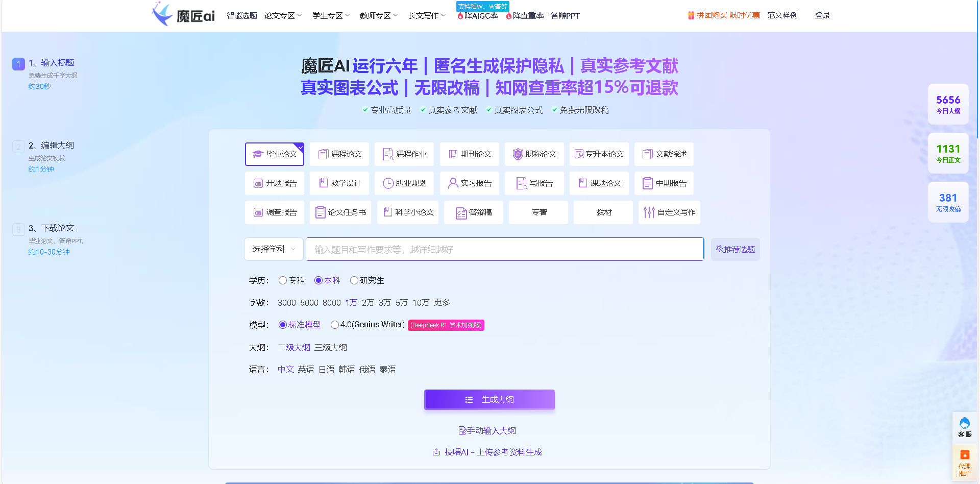Click the 客服 customer service icon
The image size is (980, 484).
tap(965, 427)
